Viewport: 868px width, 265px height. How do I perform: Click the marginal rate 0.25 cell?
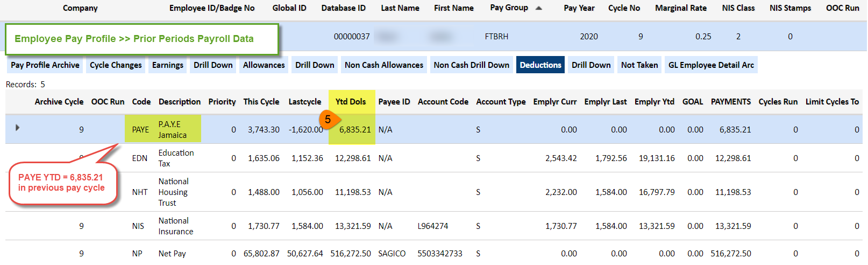tap(703, 37)
